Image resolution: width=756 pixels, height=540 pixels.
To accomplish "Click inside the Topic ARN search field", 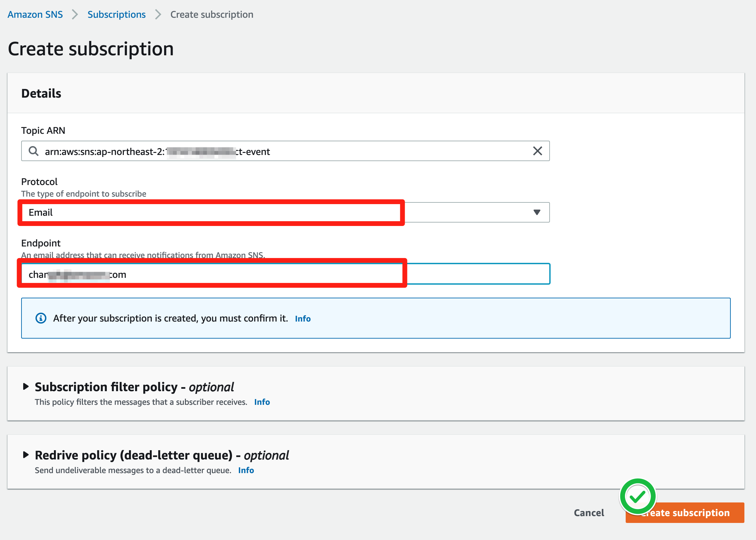I will (x=375, y=151).
